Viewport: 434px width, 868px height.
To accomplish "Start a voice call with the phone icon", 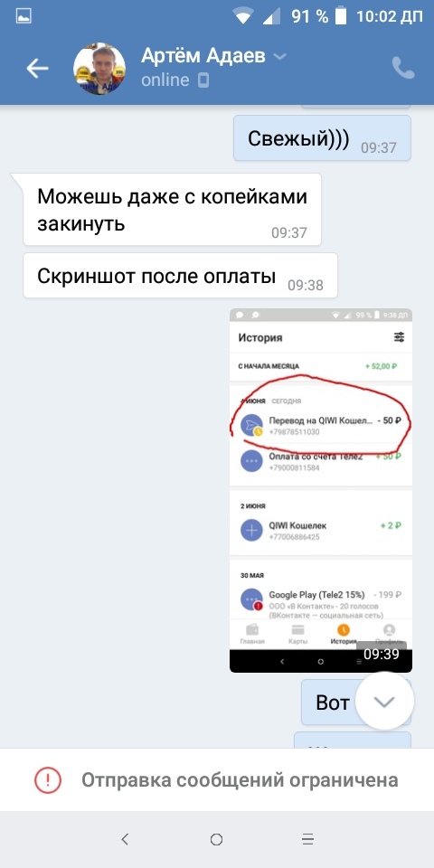I will coord(403,68).
